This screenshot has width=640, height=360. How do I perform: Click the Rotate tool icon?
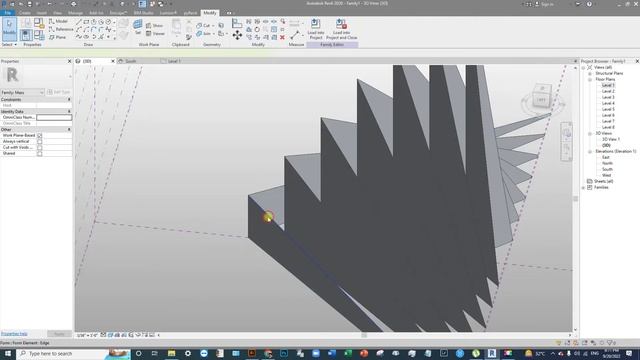coord(257,29)
